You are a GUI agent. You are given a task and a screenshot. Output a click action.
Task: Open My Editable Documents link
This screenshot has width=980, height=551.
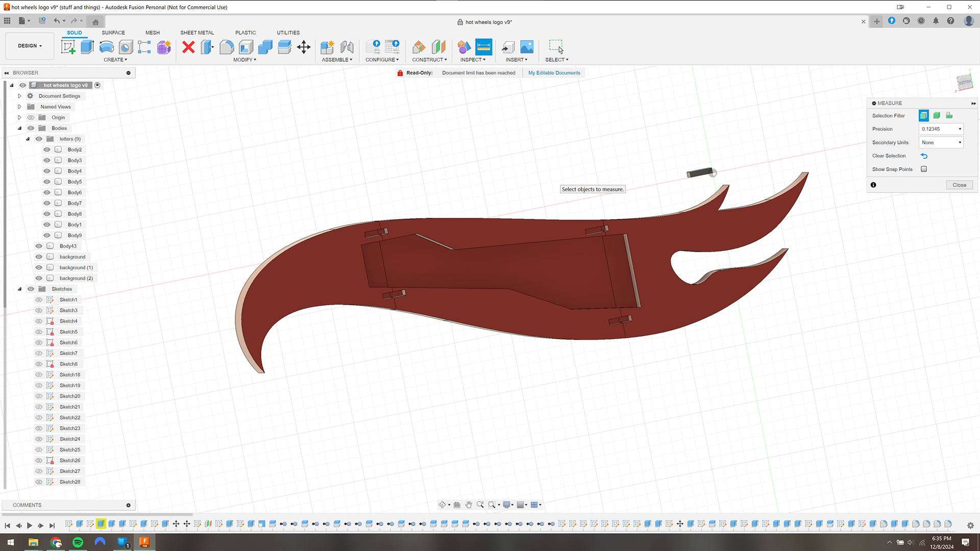pyautogui.click(x=554, y=73)
